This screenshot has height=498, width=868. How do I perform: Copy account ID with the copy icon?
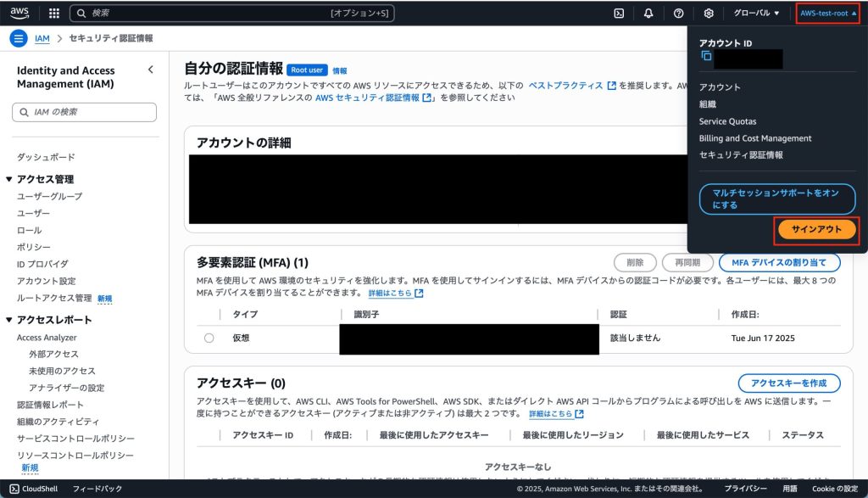706,55
